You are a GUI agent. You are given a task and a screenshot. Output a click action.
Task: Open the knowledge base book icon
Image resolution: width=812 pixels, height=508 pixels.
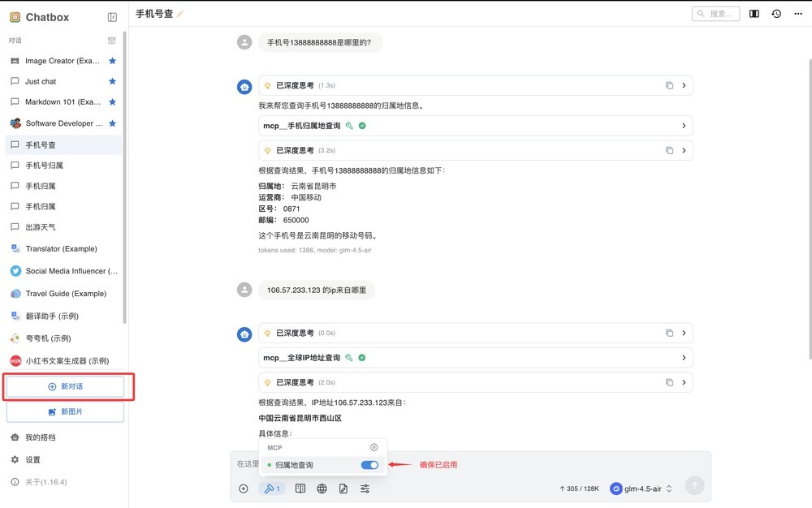[x=300, y=489]
